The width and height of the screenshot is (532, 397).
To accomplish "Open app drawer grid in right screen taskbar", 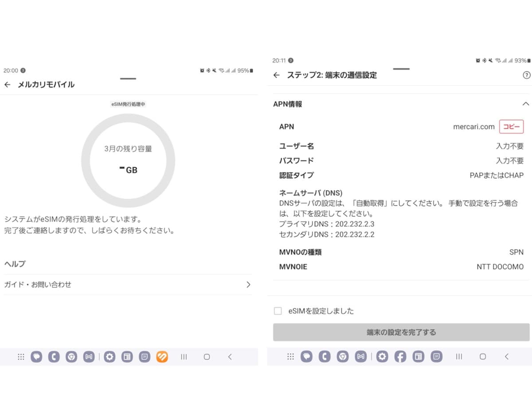I will [290, 357].
